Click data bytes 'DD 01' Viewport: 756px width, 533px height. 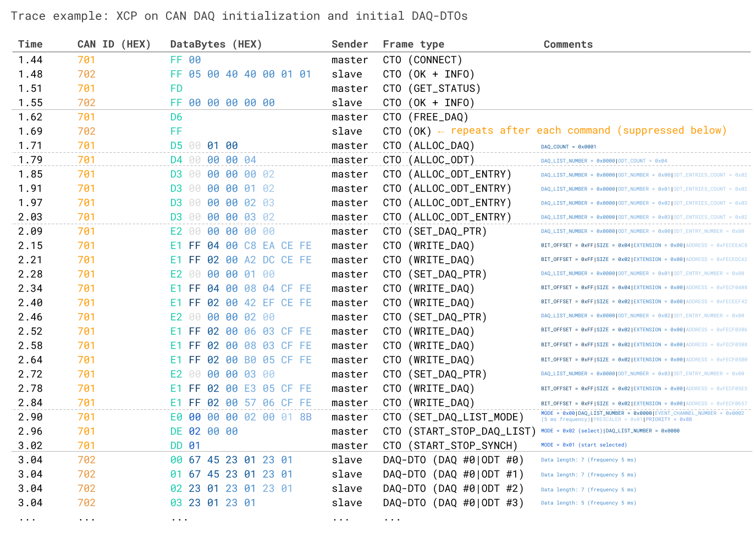tap(185, 446)
